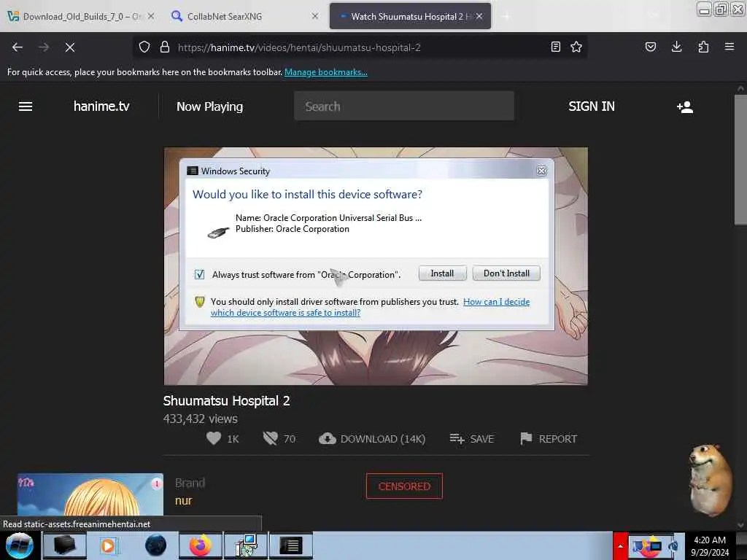The image size is (747, 560).
Task: Open the extensions puzzle icon
Action: (x=703, y=47)
